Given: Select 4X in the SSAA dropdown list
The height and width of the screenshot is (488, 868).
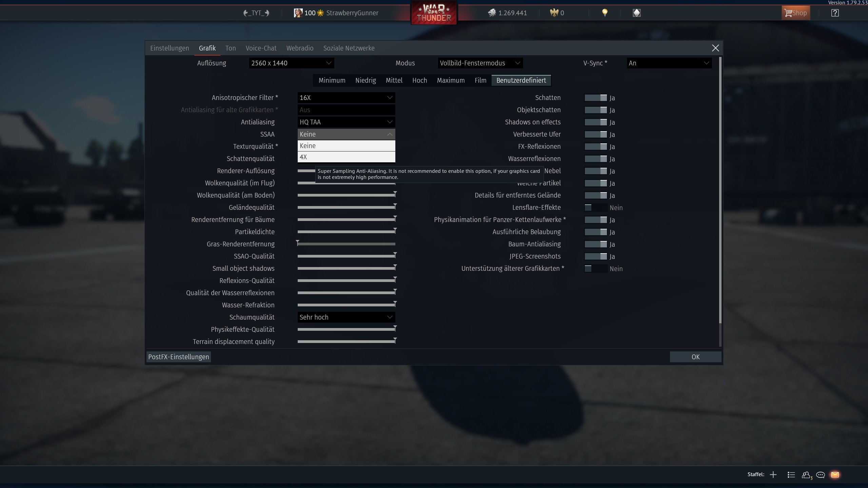Looking at the screenshot, I should 346,157.
